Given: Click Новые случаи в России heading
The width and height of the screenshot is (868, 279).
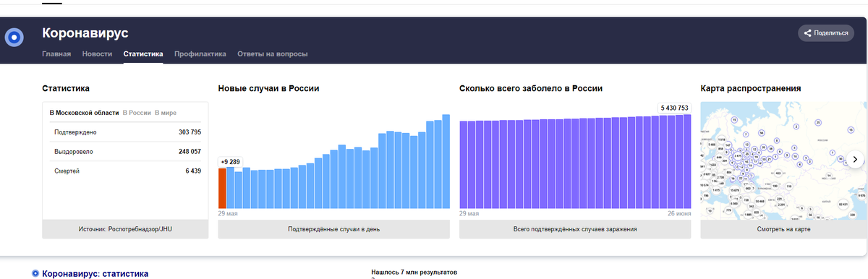Looking at the screenshot, I should point(269,88).
